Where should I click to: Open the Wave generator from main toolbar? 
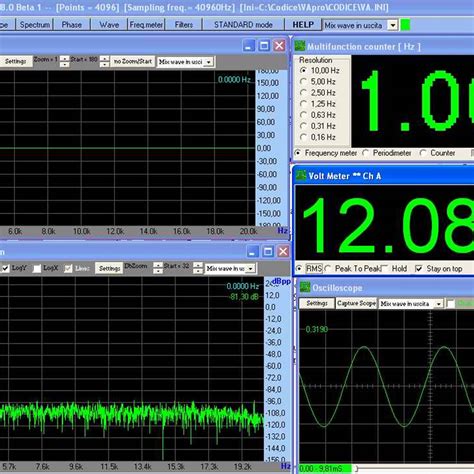point(109,25)
